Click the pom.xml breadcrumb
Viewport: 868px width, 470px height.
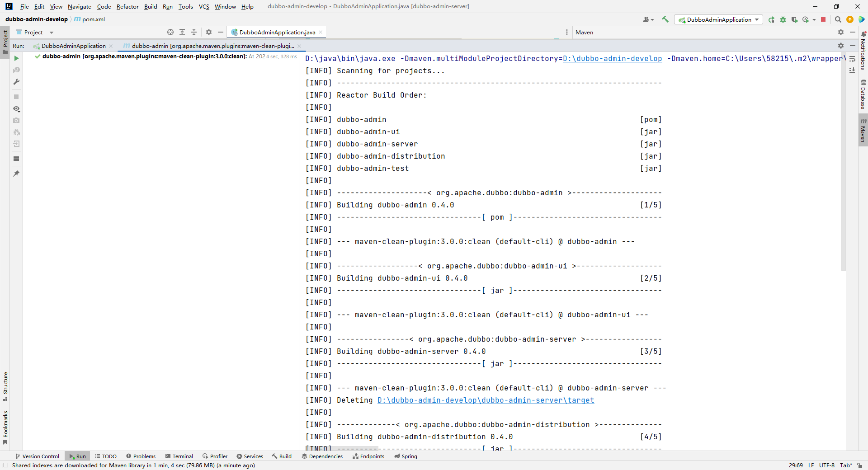click(90, 19)
